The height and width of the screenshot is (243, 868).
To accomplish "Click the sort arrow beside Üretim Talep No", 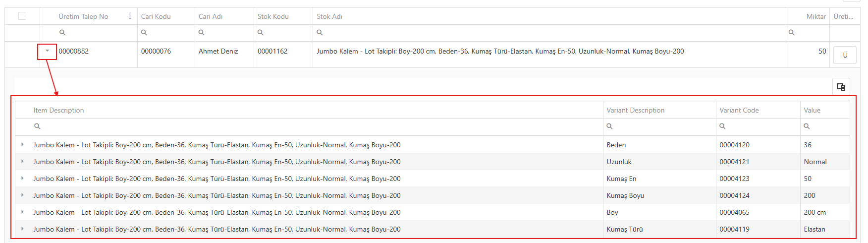I will tap(130, 16).
